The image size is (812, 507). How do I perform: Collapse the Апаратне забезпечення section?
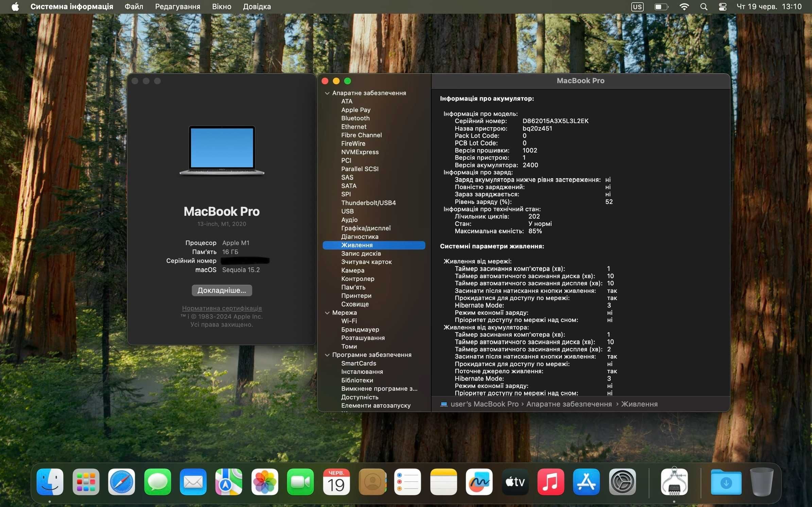327,93
